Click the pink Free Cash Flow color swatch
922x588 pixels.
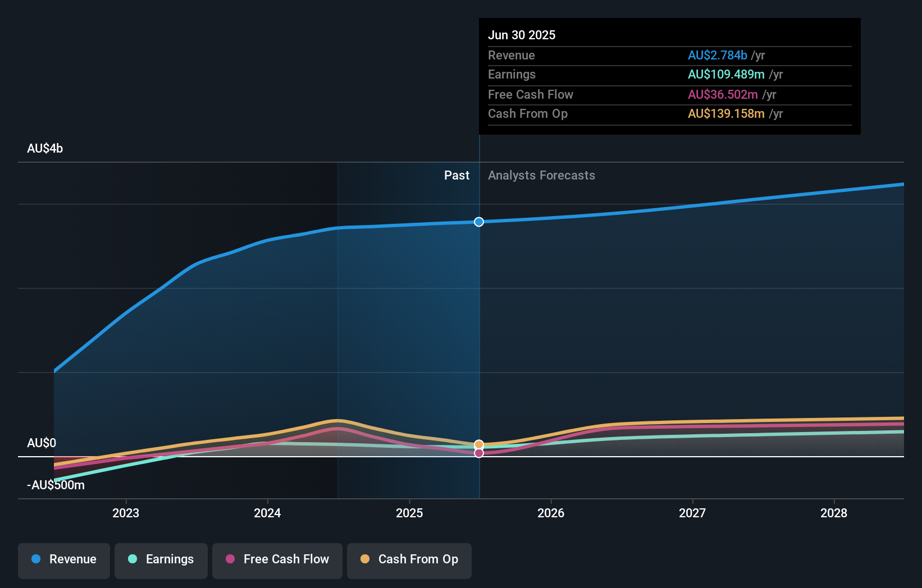[x=230, y=559]
